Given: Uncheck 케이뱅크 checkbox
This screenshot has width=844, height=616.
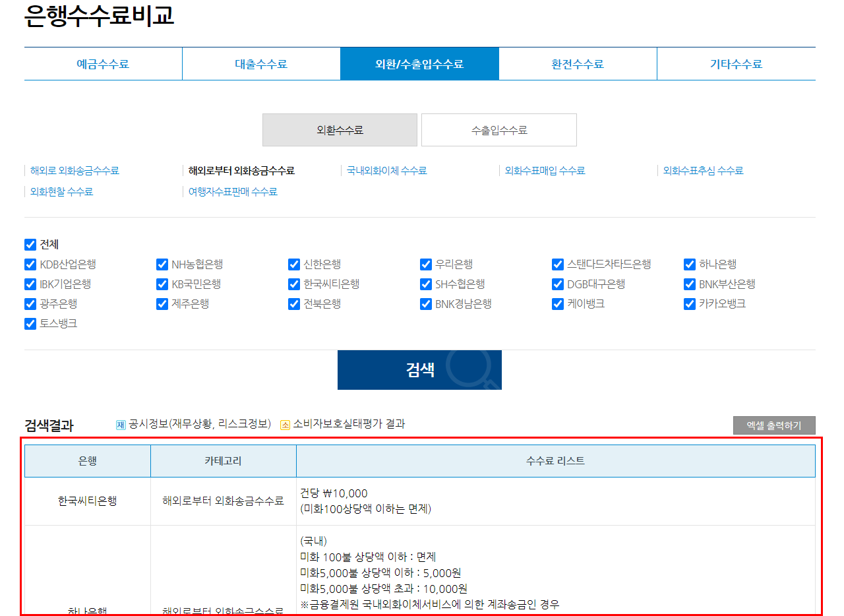Looking at the screenshot, I should click(x=558, y=304).
